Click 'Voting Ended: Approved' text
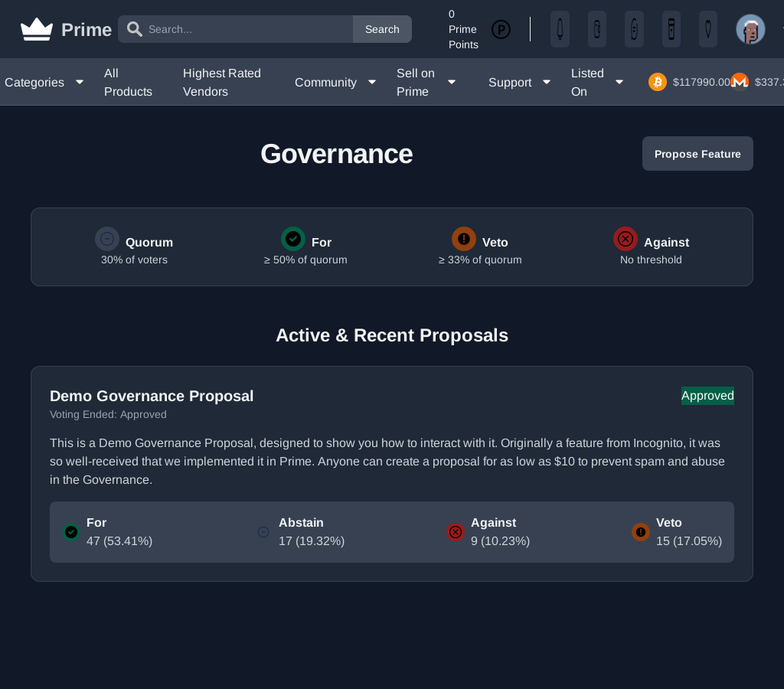Image resolution: width=784 pixels, height=689 pixels. coord(108,414)
